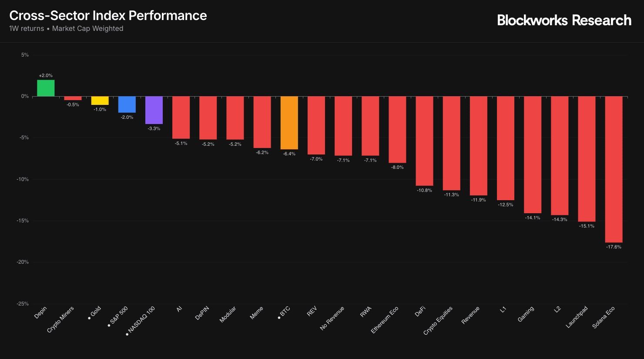
Task: Click the Cross-Sector Index Performance title
Action: 108,15
